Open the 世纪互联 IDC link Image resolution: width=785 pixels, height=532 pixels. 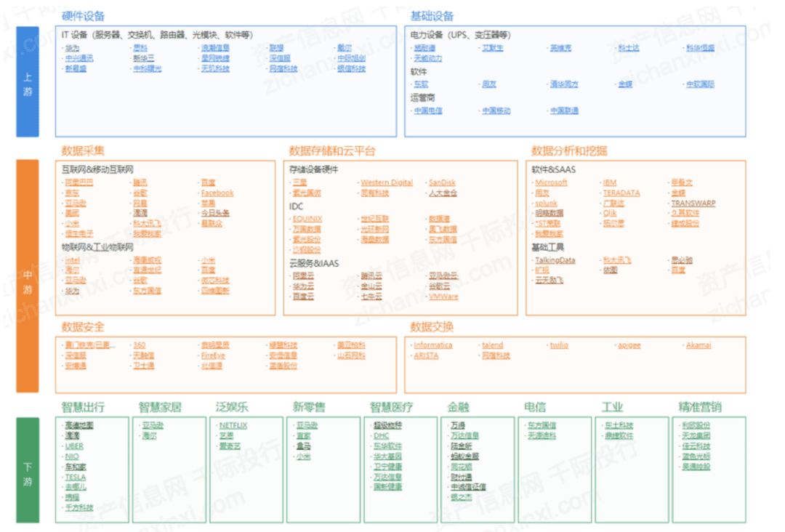374,219
